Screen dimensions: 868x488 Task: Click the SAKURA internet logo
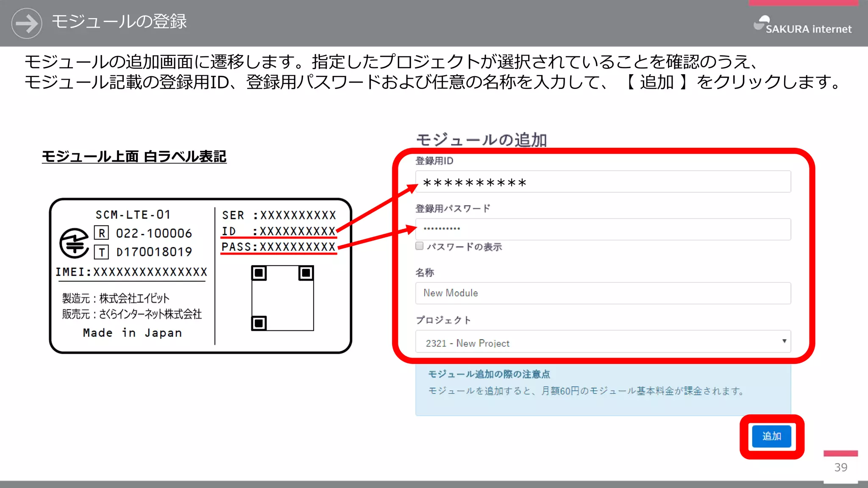coord(803,25)
